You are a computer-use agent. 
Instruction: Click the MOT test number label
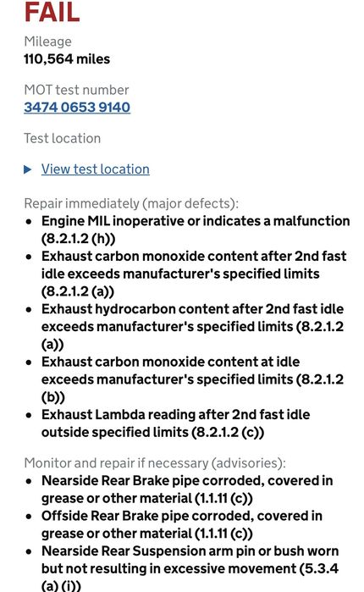pos(76,90)
